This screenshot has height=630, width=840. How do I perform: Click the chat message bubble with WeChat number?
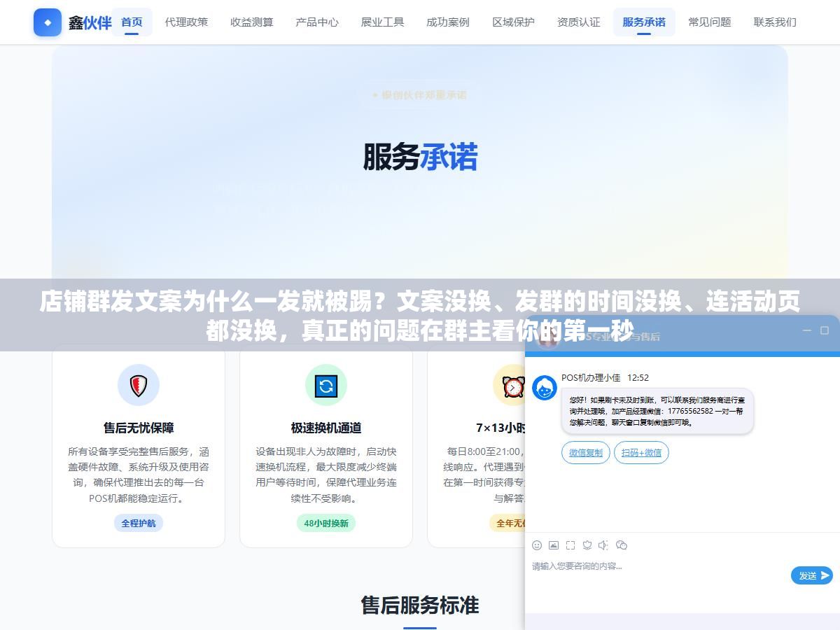pos(657,411)
